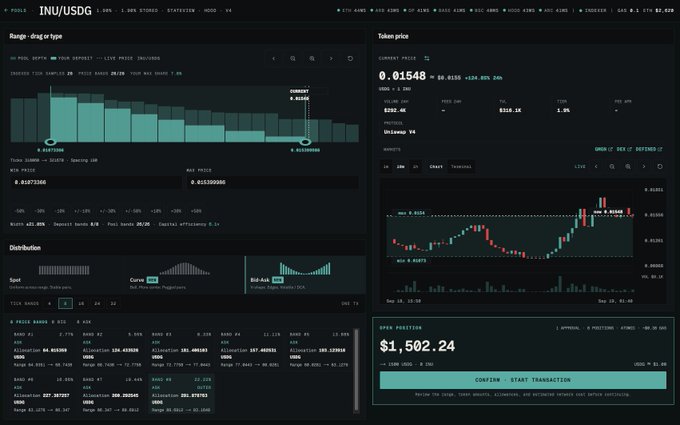The height and width of the screenshot is (425, 680).
Task: Apply the +/-10% range preset
Action: point(82,211)
